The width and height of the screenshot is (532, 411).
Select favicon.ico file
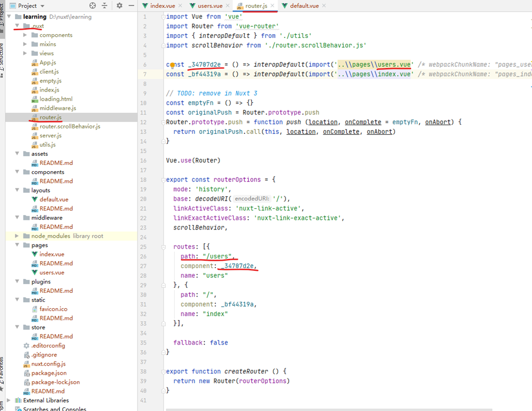click(x=53, y=309)
